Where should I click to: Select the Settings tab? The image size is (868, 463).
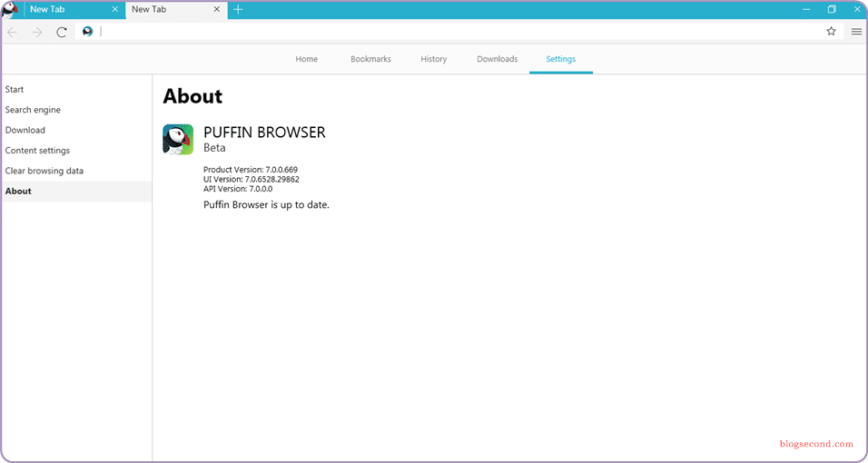pyautogui.click(x=561, y=59)
